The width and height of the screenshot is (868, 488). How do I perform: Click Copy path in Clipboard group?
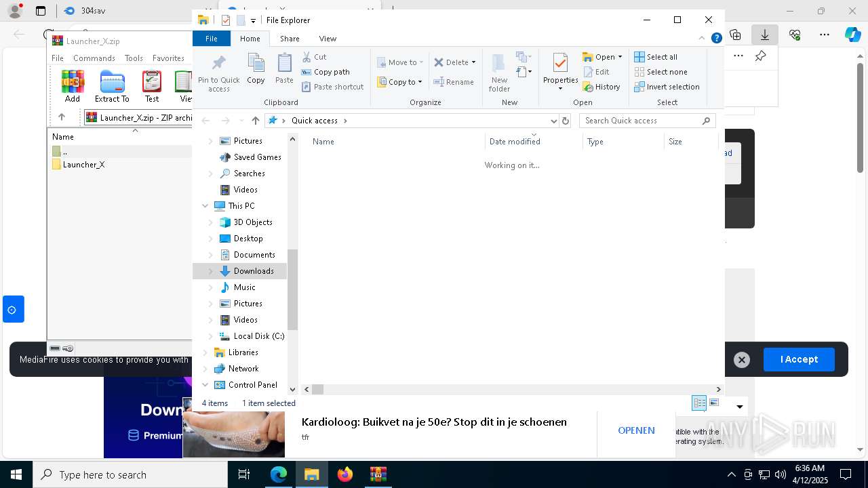[x=325, y=72]
